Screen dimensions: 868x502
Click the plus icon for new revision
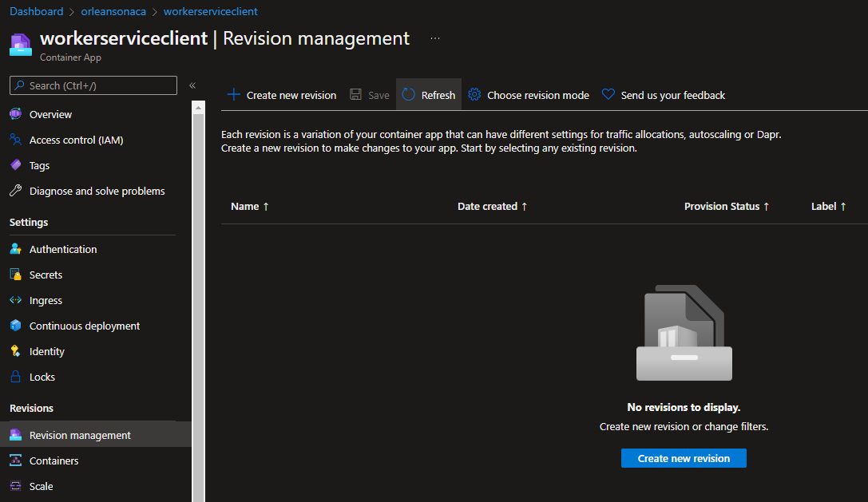coord(234,95)
